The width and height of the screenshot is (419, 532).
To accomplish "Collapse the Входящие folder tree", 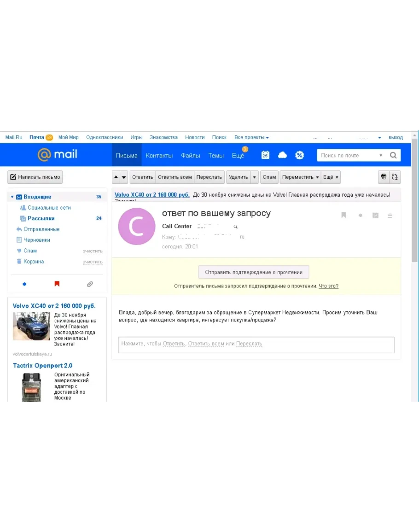I will coord(12,197).
